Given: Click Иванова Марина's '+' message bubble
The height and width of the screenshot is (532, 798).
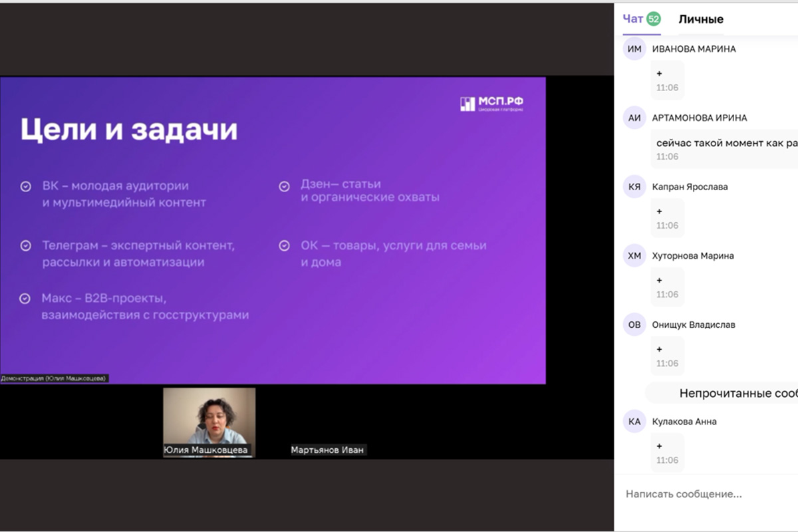Looking at the screenshot, I should (x=667, y=80).
